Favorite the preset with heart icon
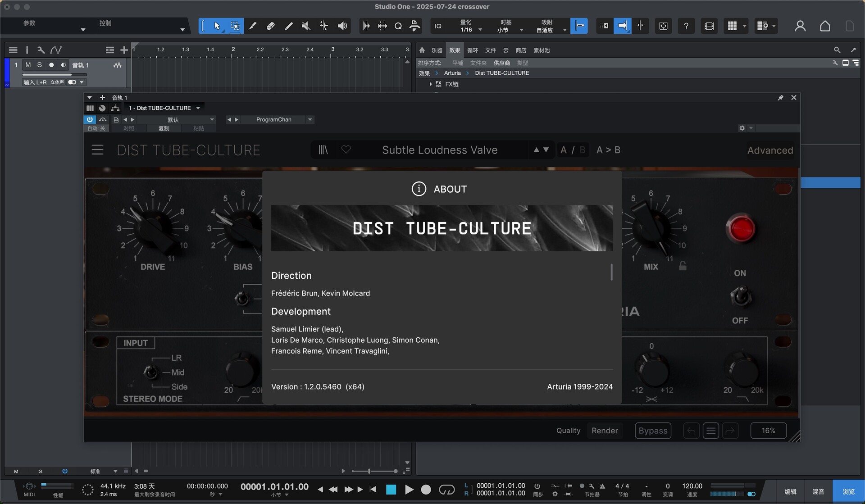Image resolution: width=865 pixels, height=504 pixels. pyautogui.click(x=346, y=150)
